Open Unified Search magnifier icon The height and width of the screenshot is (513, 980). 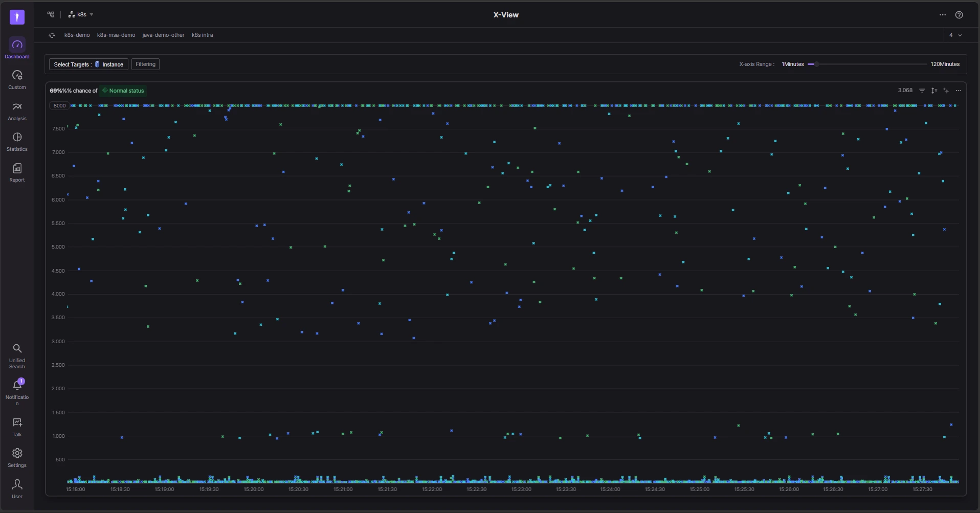17,348
